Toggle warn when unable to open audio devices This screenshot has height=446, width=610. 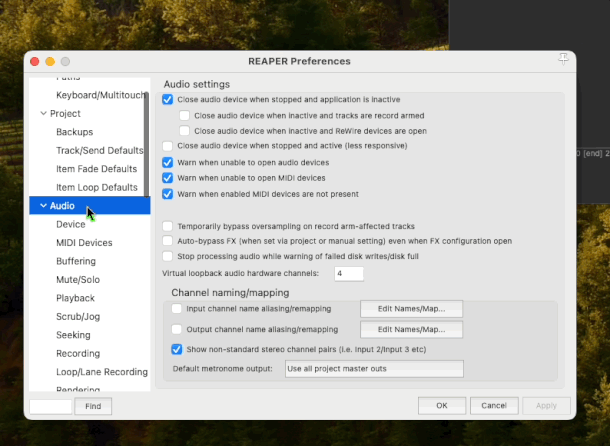167,162
